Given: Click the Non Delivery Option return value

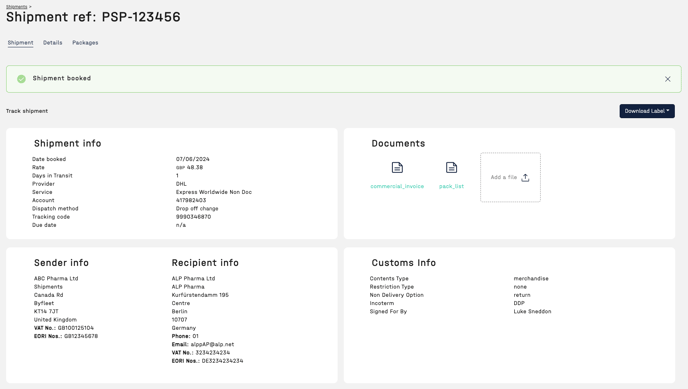Looking at the screenshot, I should [x=522, y=295].
